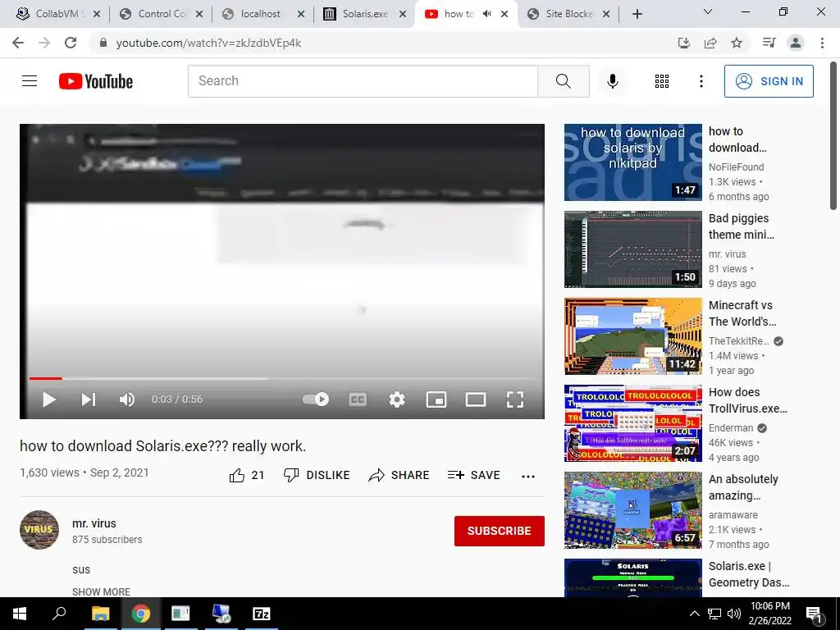Open the Chrome three-dot menu
Viewport: 840px width, 630px height.
(822, 43)
